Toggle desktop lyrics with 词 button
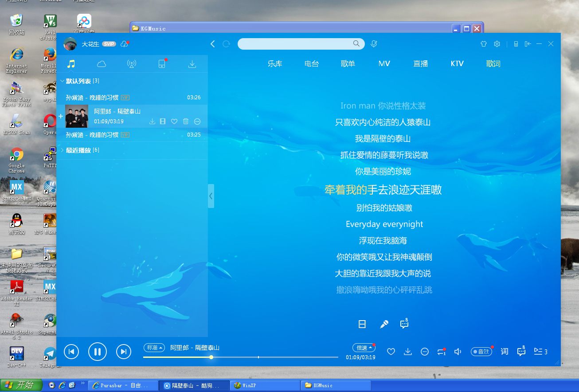The image size is (579, 392). [x=505, y=352]
